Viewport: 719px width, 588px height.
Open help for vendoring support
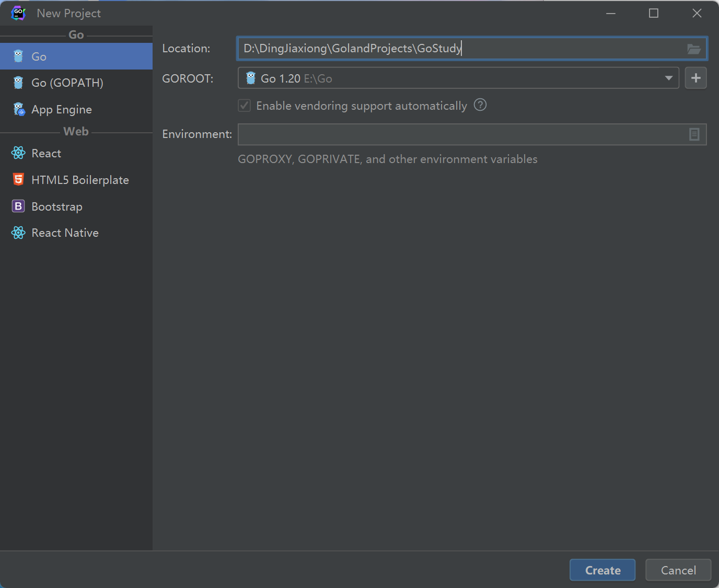coord(480,105)
